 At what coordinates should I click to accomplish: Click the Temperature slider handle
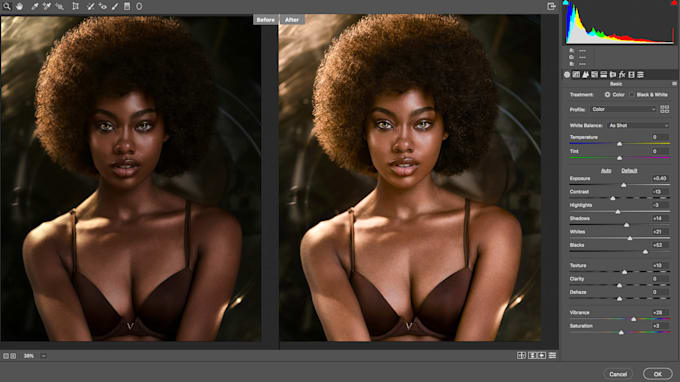tap(619, 144)
